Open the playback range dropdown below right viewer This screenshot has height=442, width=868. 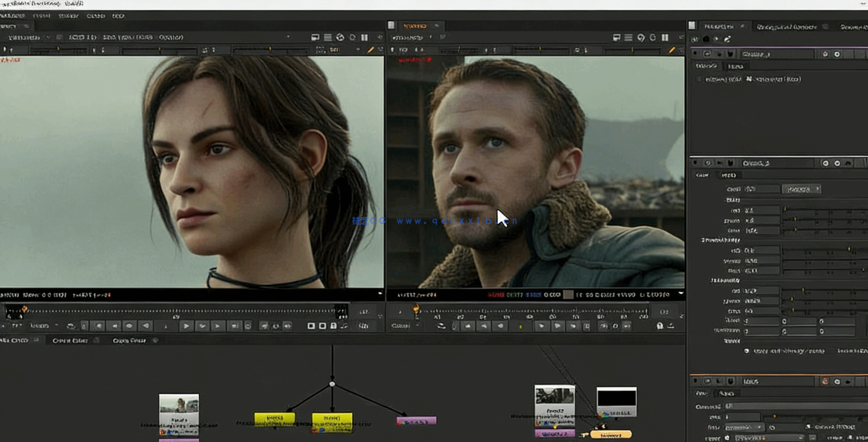[404, 326]
